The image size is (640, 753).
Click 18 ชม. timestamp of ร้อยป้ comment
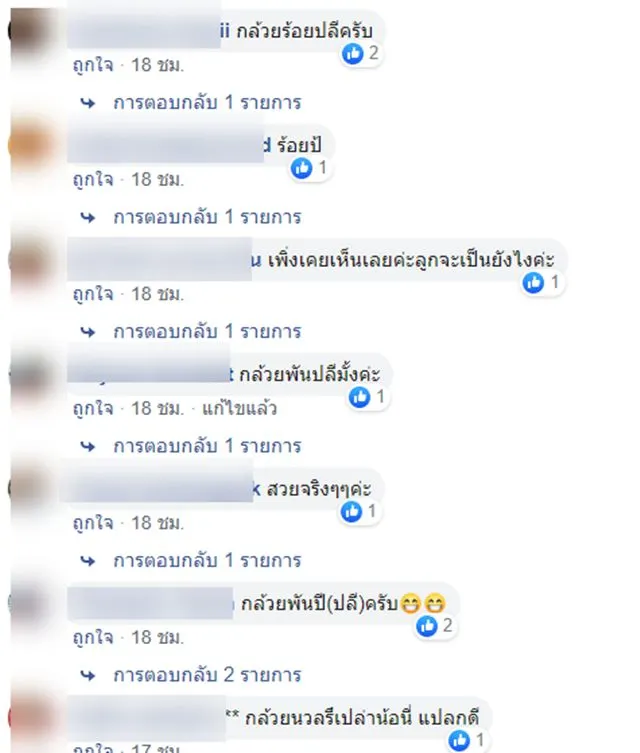click(157, 180)
